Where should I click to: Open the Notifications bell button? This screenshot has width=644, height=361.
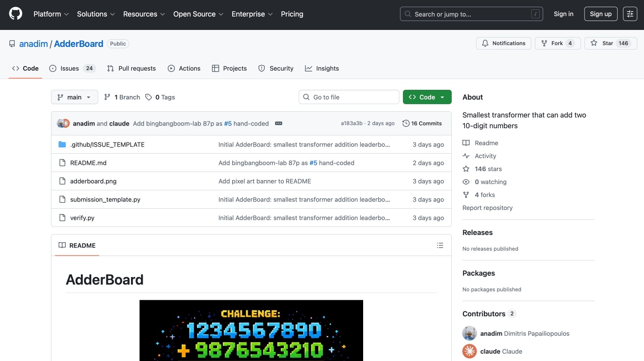tap(504, 43)
